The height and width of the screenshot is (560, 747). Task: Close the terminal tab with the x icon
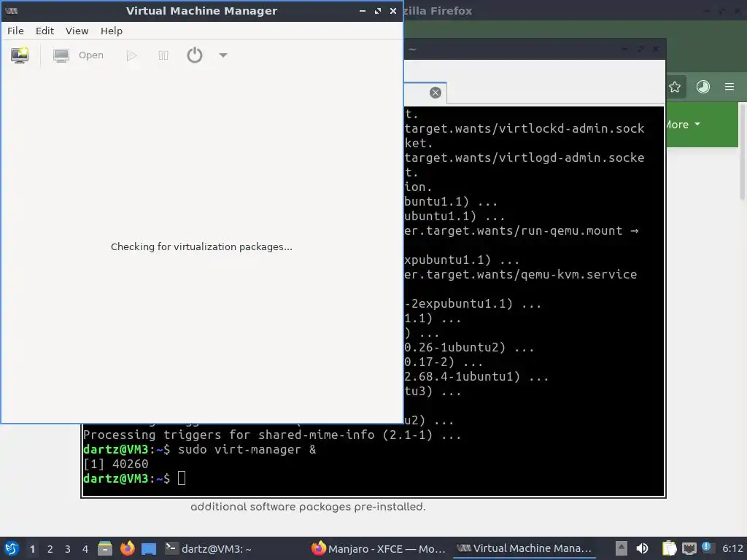coord(435,93)
